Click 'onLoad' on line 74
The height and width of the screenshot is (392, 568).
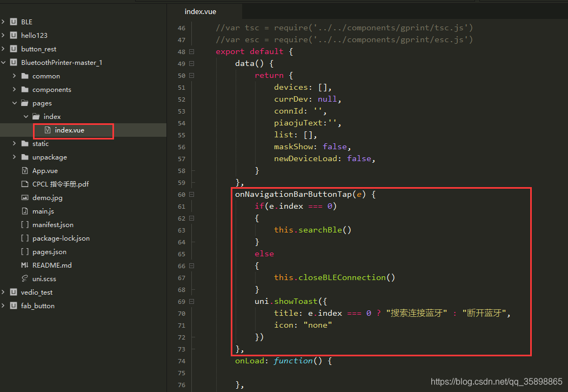pos(250,361)
